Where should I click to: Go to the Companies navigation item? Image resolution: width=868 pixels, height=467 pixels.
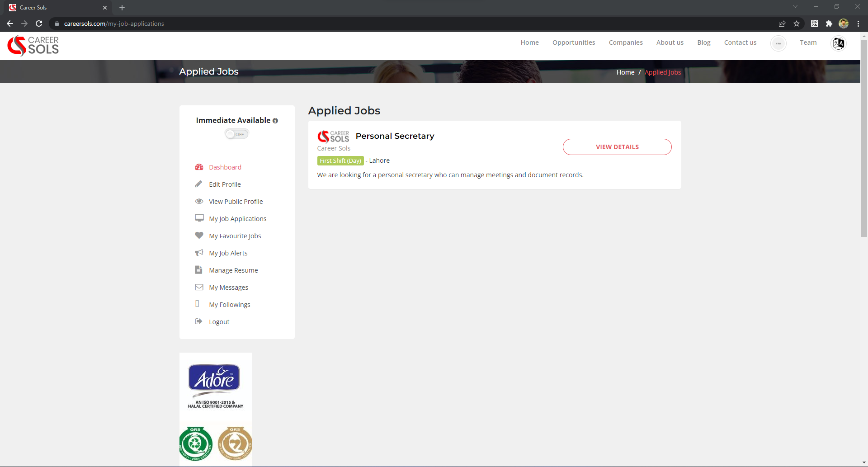626,42
